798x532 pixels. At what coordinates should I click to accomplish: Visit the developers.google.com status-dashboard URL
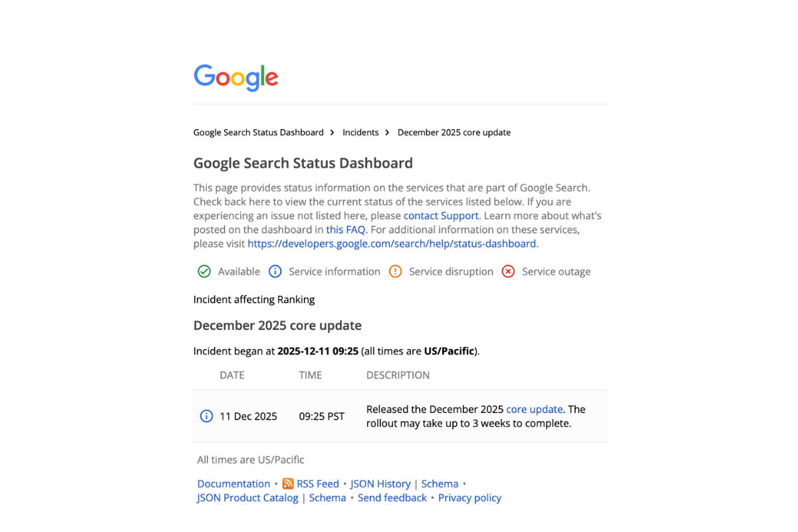click(391, 243)
